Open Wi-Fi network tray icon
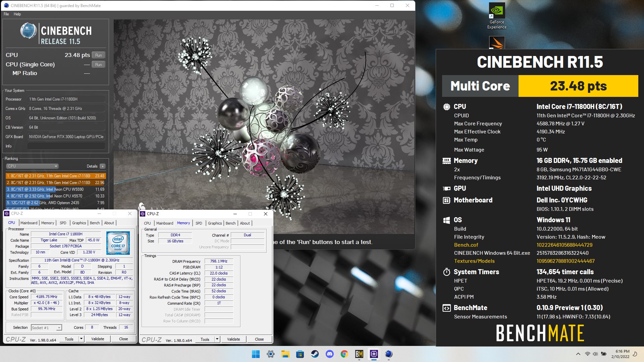The height and width of the screenshot is (362, 644). (587, 354)
